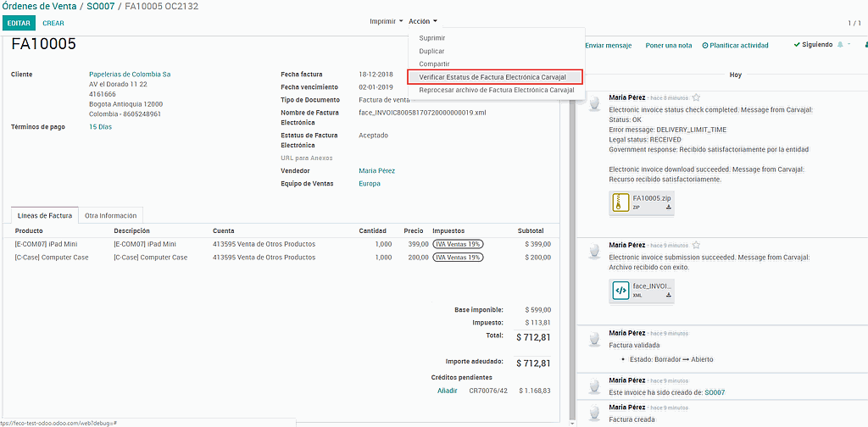Click the XML file code icon
868x427 pixels.
click(x=620, y=291)
